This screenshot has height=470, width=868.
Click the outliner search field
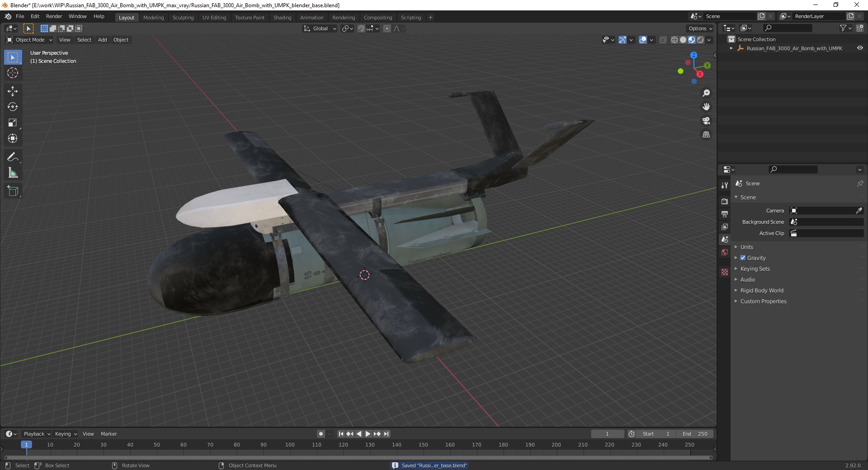pyautogui.click(x=788, y=28)
